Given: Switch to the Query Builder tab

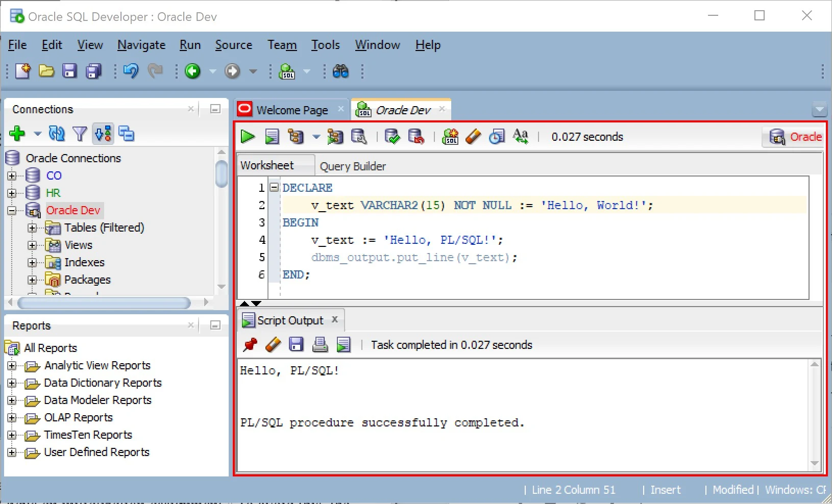Looking at the screenshot, I should click(x=353, y=166).
